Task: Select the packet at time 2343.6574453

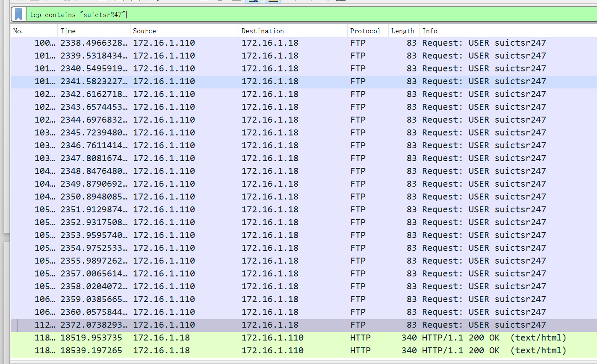Action: pos(304,107)
